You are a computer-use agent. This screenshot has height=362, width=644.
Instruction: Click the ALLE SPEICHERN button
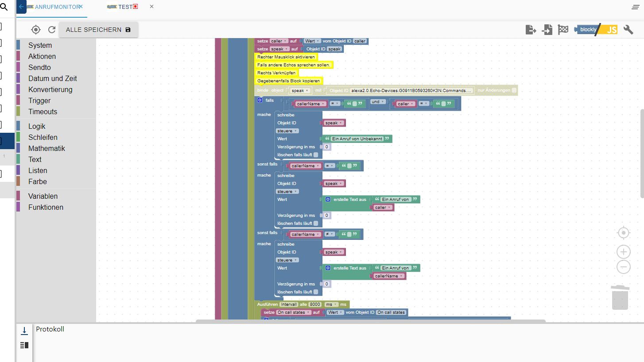tap(98, 30)
